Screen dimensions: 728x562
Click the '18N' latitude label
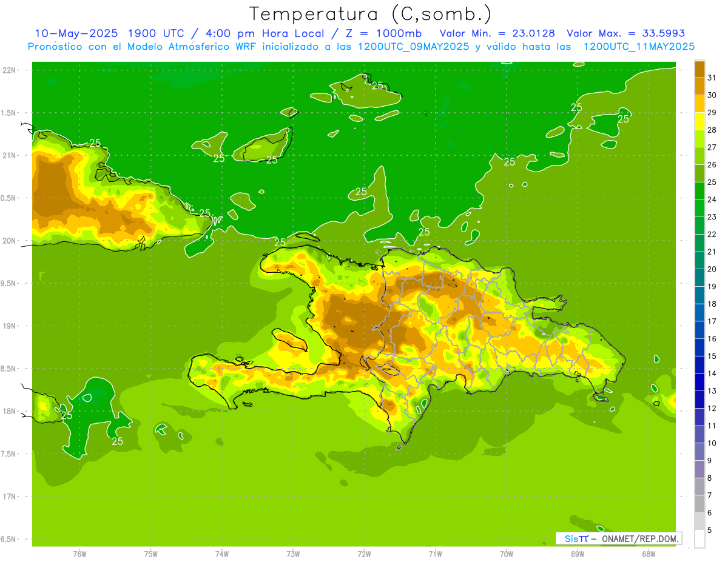(9, 411)
